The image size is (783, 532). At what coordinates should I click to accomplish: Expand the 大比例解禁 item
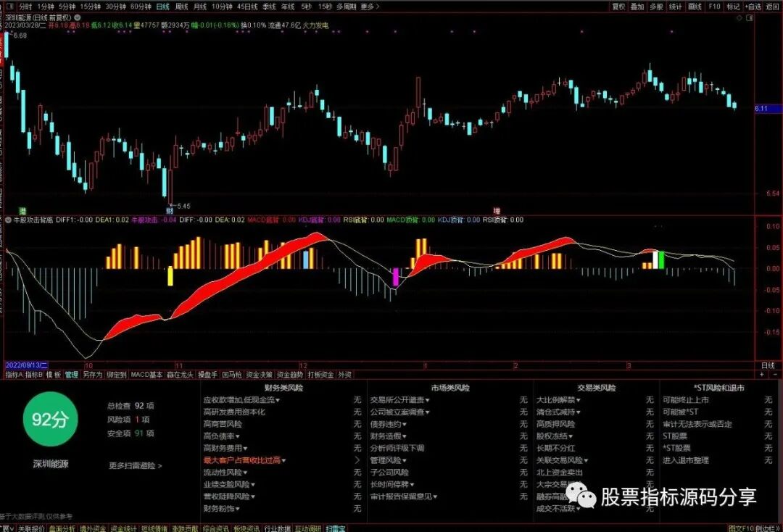[x=558, y=400]
